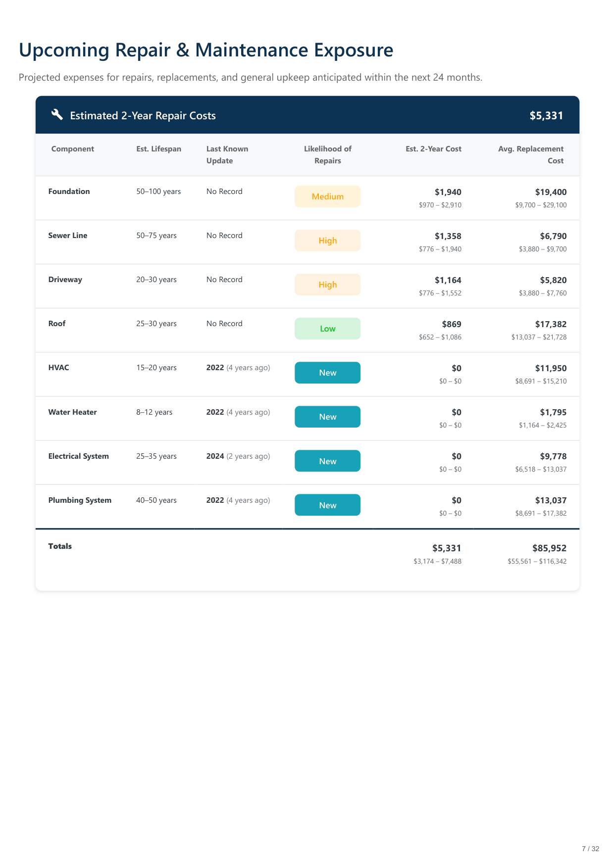This screenshot has height=868, width=615.
Task: Click the Avg. Replacement Cost header
Action: (x=531, y=155)
